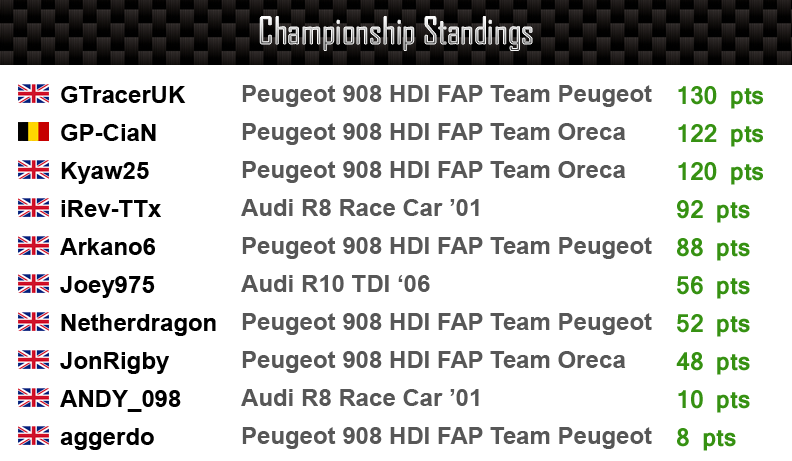Click the UK flag next to Joey975
The image size is (792, 461).
[x=33, y=284]
